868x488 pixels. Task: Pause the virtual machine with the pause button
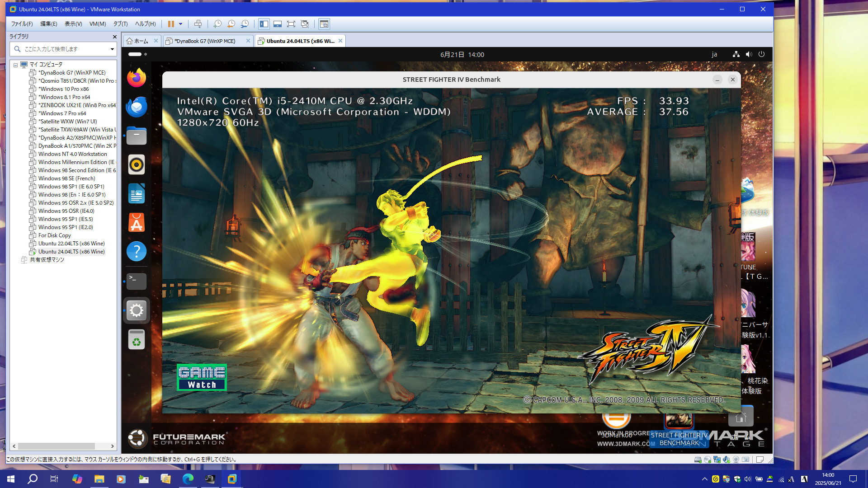(x=171, y=24)
